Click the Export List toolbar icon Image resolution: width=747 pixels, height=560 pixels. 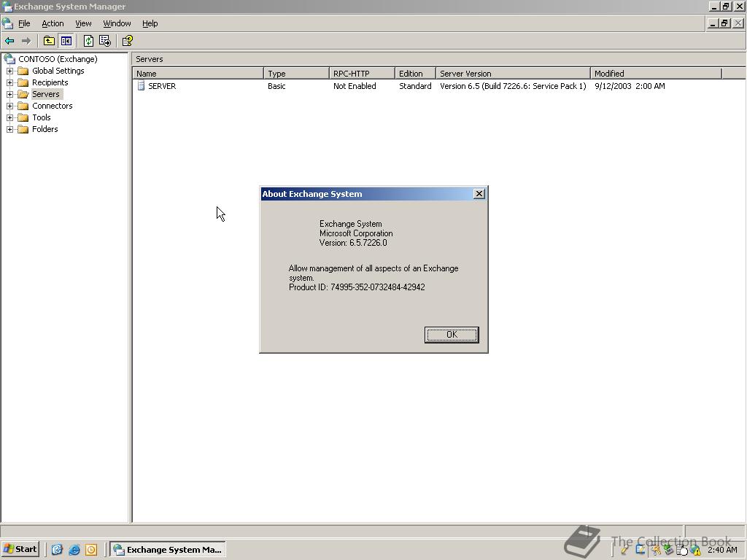(105, 41)
